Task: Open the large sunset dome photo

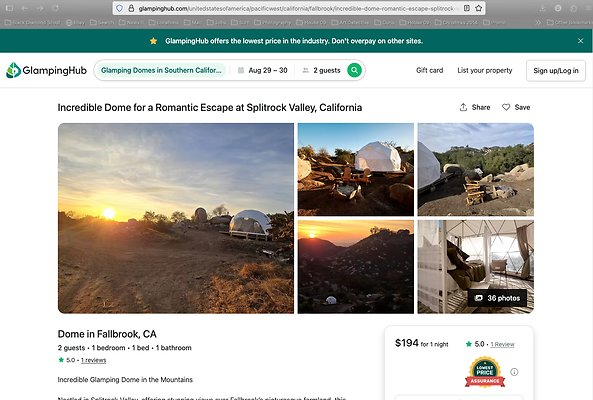Action: [x=176, y=218]
